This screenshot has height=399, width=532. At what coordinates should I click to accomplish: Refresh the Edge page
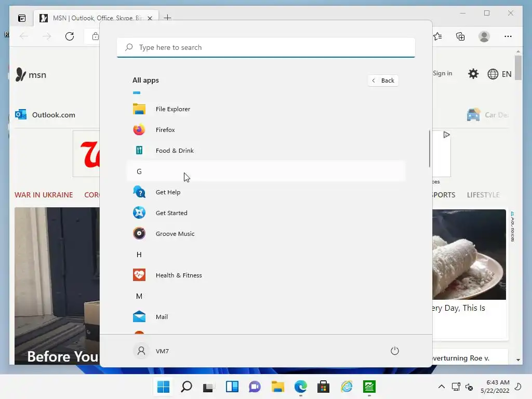point(70,36)
